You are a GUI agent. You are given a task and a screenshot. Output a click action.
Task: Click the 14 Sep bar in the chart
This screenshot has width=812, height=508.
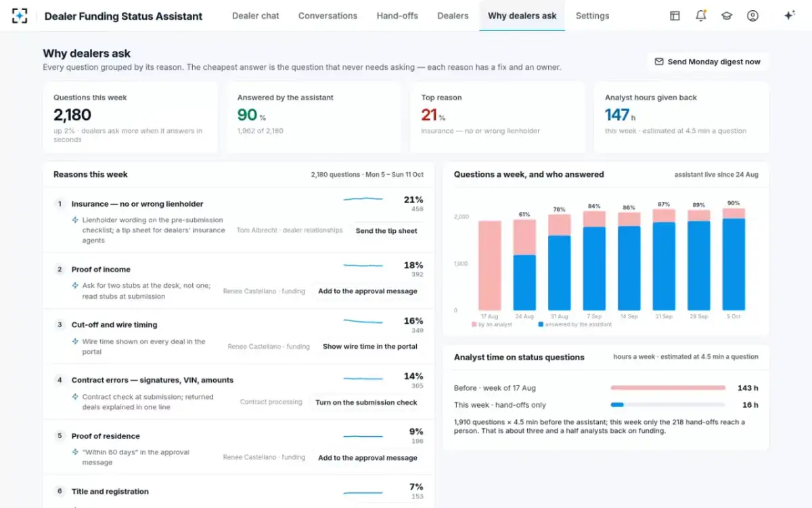point(629,261)
